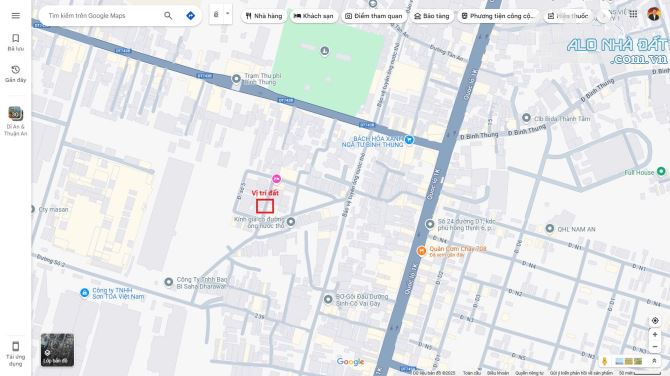The height and width of the screenshot is (376, 670).
Task: Zoom out with the minus button
Action: tap(655, 347)
